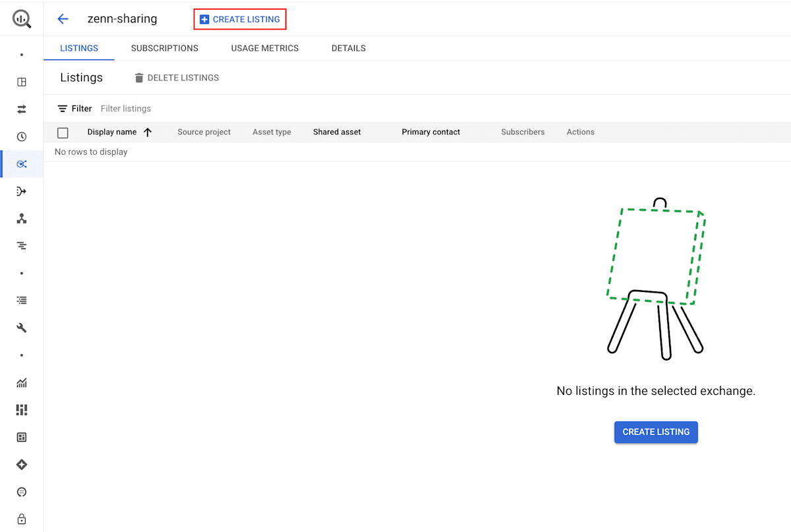Go back with the left arrow
The width and height of the screenshot is (791, 532).
pyautogui.click(x=63, y=19)
